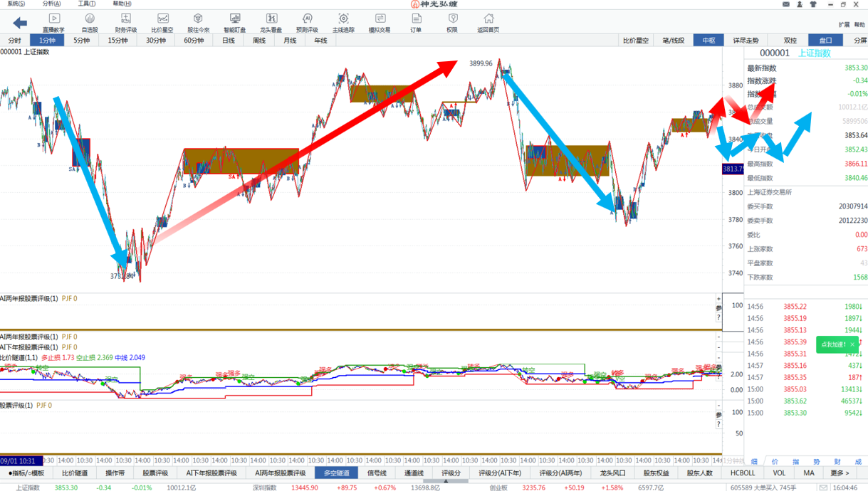Click the 返回首页 home icon

(488, 22)
